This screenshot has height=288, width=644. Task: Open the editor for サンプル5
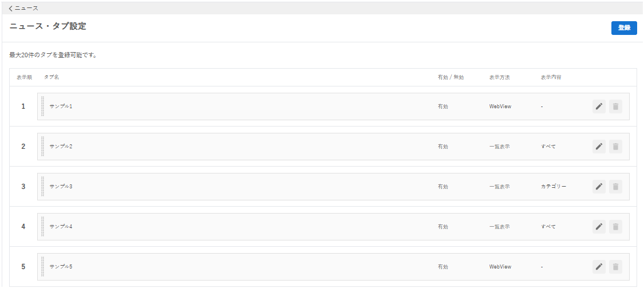(599, 267)
